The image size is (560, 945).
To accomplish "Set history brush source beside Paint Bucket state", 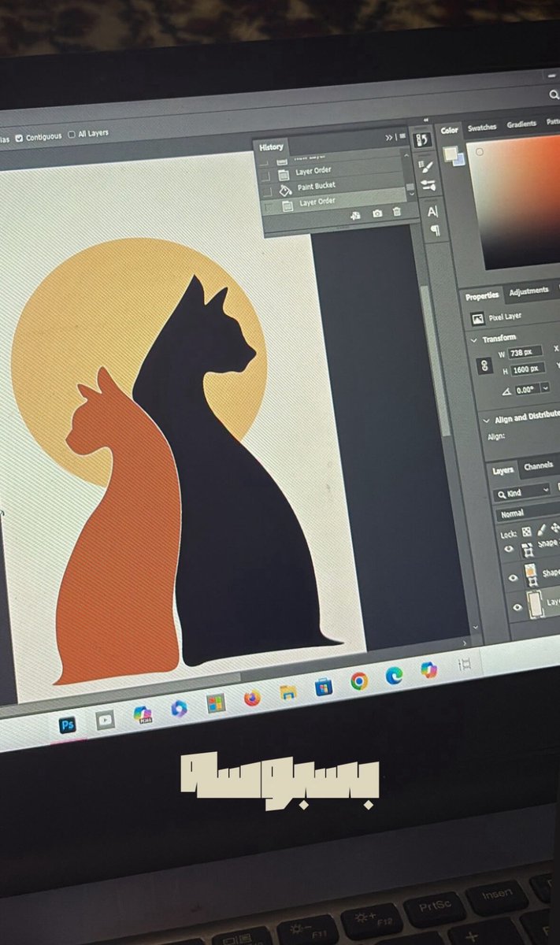I will tap(266, 191).
